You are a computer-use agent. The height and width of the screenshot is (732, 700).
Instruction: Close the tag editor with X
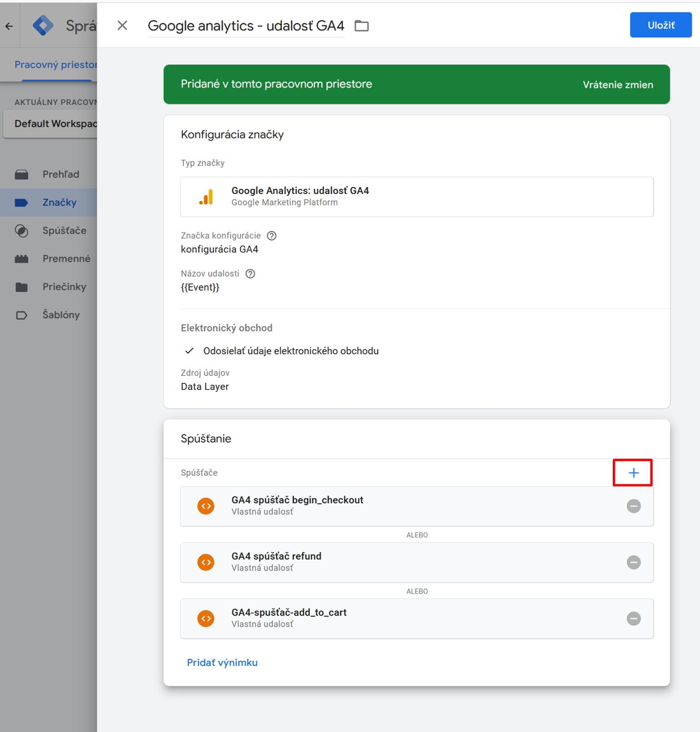[122, 25]
